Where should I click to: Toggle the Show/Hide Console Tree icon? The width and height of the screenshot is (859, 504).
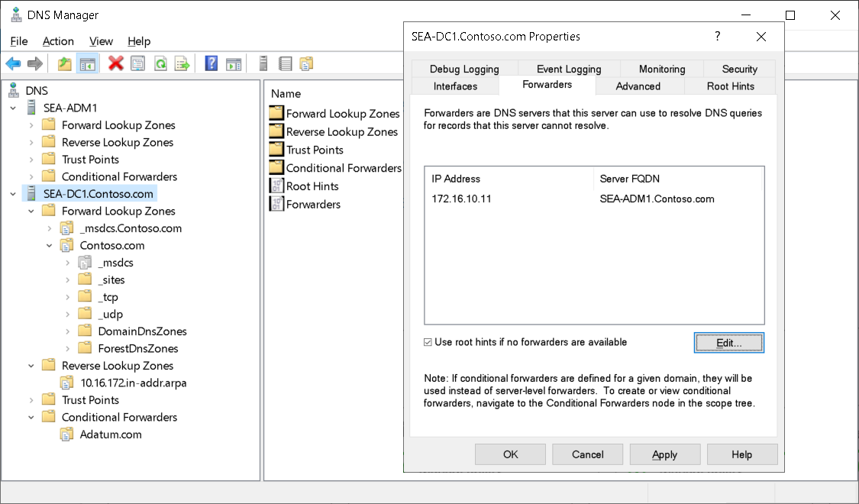(x=88, y=63)
